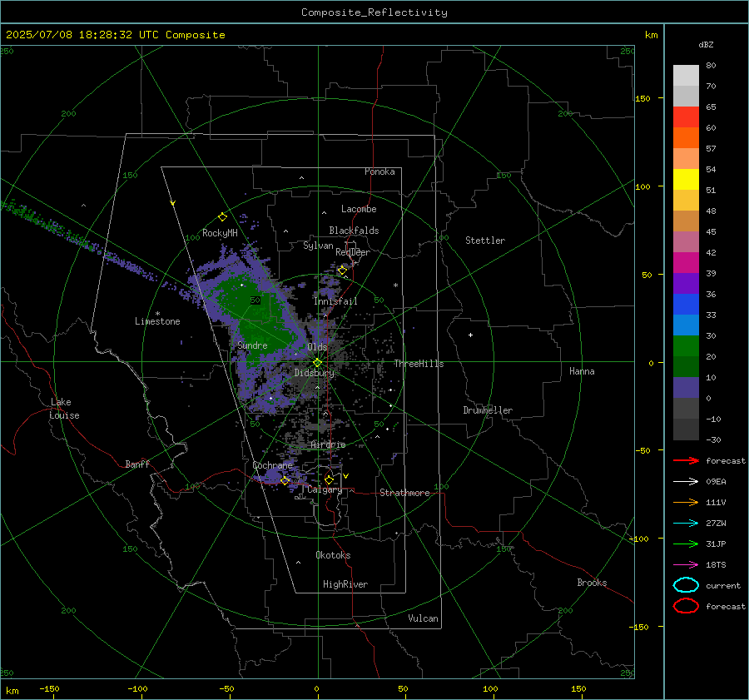Viewport: 749px width, 700px height.
Task: Select the 39–42 dBZ magenta swatch
Action: coord(686,263)
